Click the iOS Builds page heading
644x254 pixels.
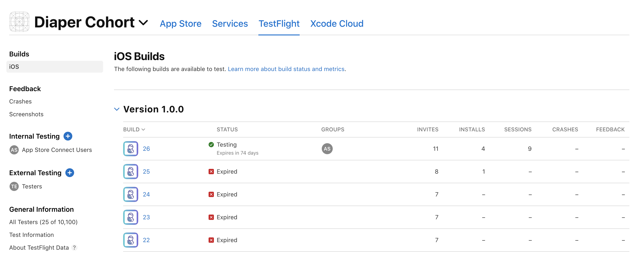pos(139,56)
